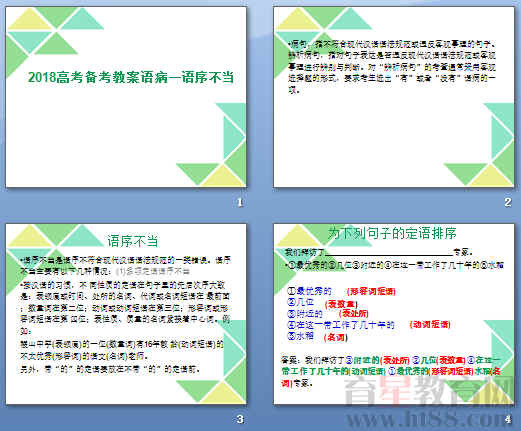Select slide 2 thumbnail about 病句 definition

(x=394, y=97)
